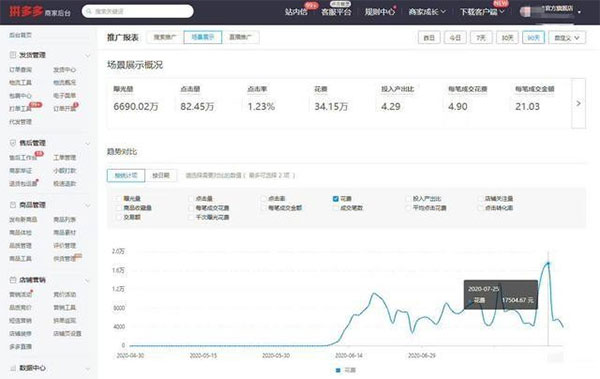Click the 发货管理 section icon
Screen dimensions: 600x379
click(x=13, y=55)
